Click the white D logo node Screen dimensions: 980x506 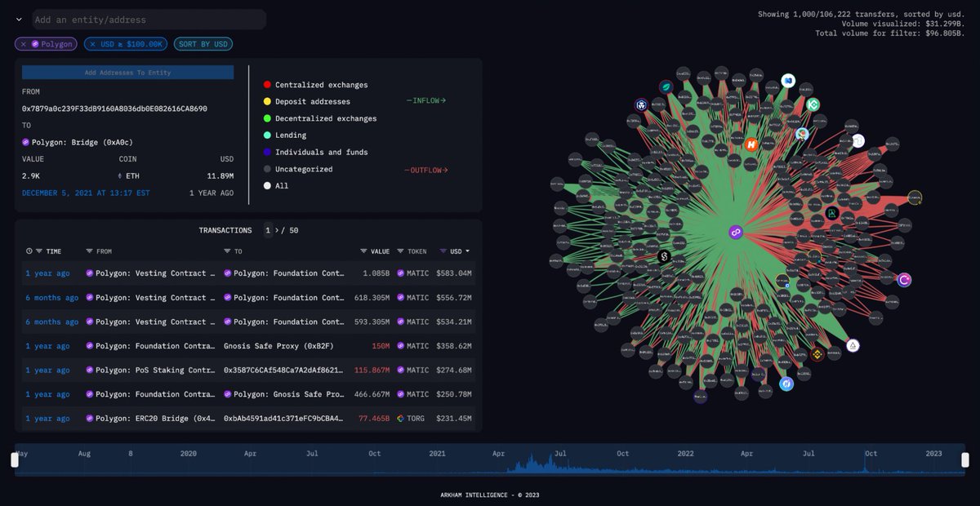[x=859, y=140]
